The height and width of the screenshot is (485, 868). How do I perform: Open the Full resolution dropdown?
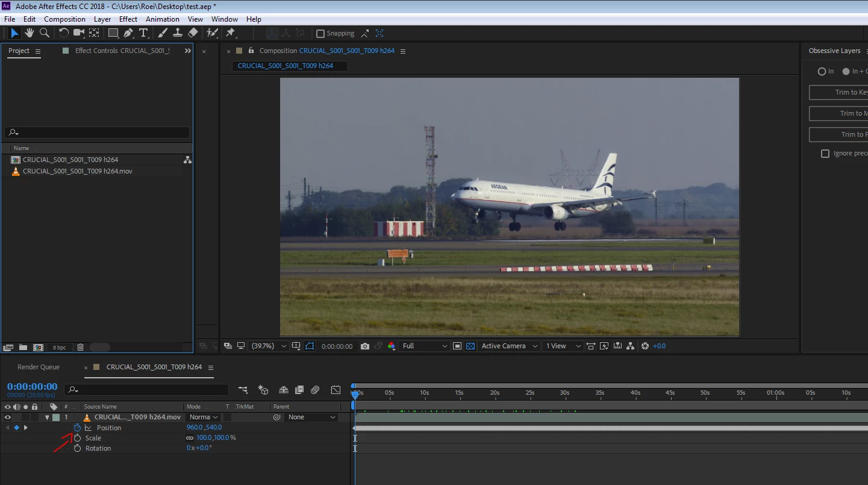tap(425, 346)
